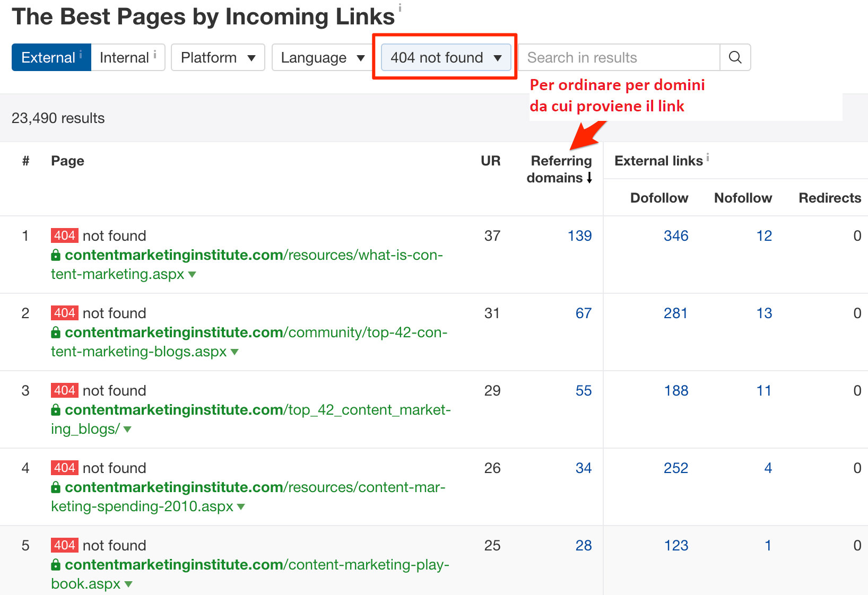This screenshot has height=595, width=868.
Task: Click the 404 badge in row 2
Action: tap(65, 313)
